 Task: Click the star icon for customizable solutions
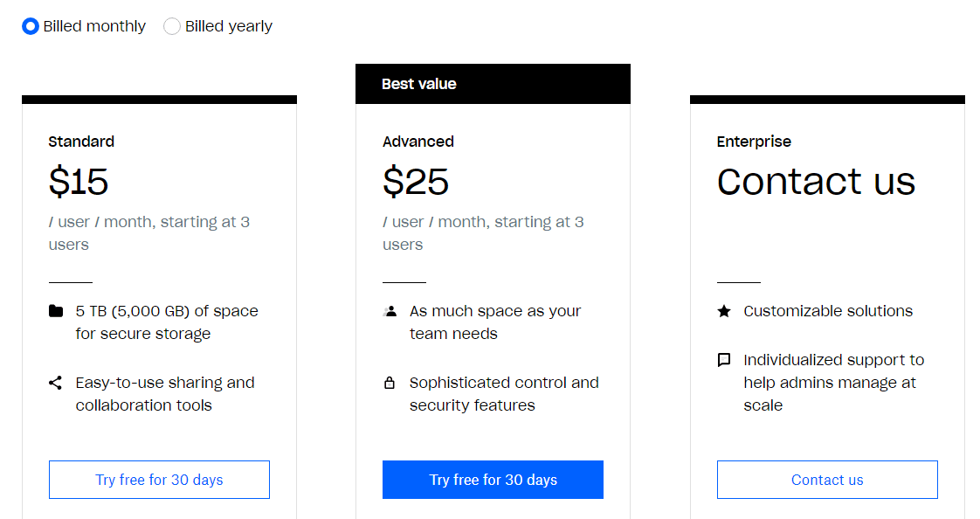pyautogui.click(x=724, y=311)
